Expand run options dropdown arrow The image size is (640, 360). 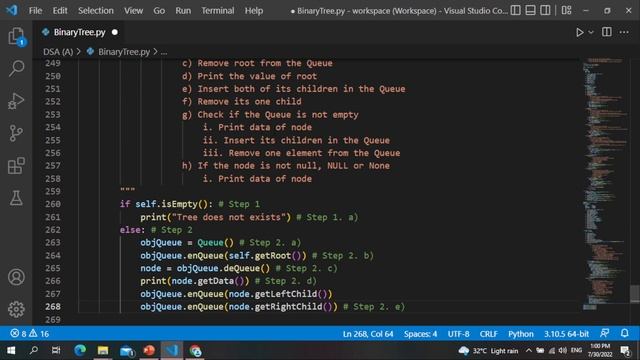click(x=591, y=32)
